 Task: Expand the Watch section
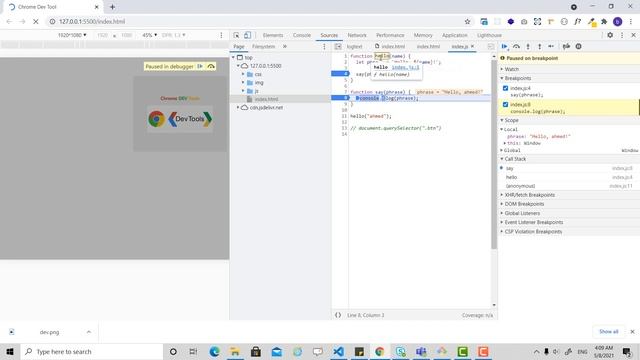[511, 69]
